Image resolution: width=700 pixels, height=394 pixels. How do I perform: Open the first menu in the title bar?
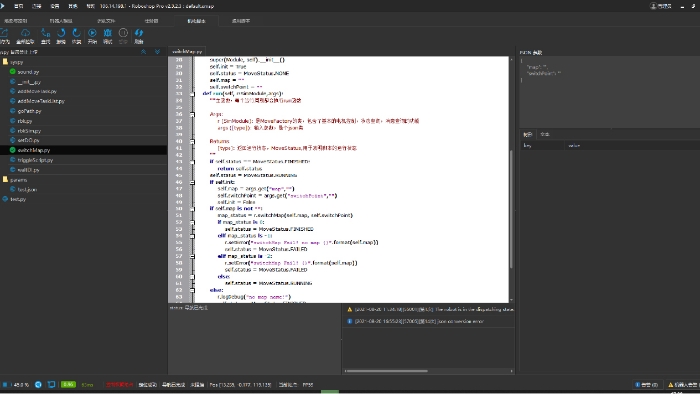click(18, 6)
